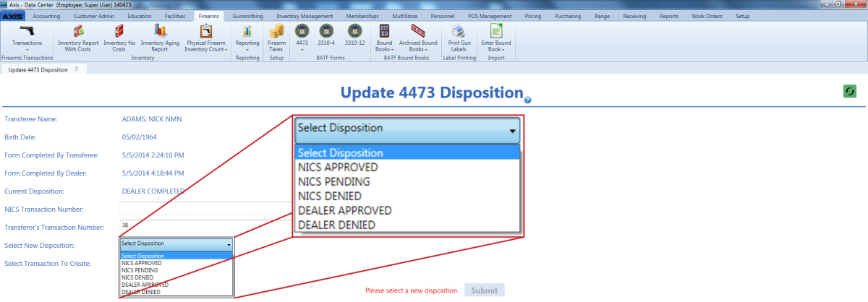Image resolution: width=868 pixels, height=302 pixels.
Task: Click transferee name ADAMS, NICK NMN
Action: tap(150, 118)
